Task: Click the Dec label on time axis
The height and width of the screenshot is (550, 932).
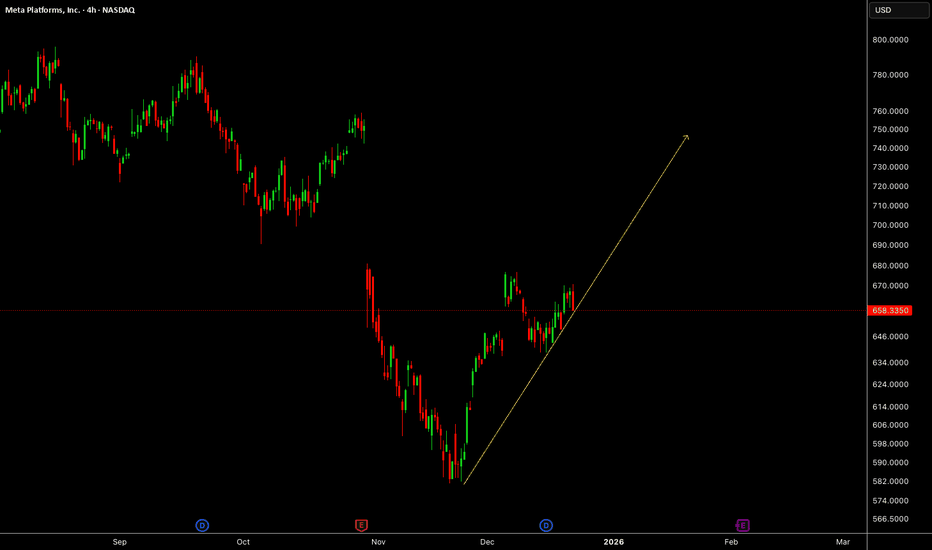Action: [487, 541]
